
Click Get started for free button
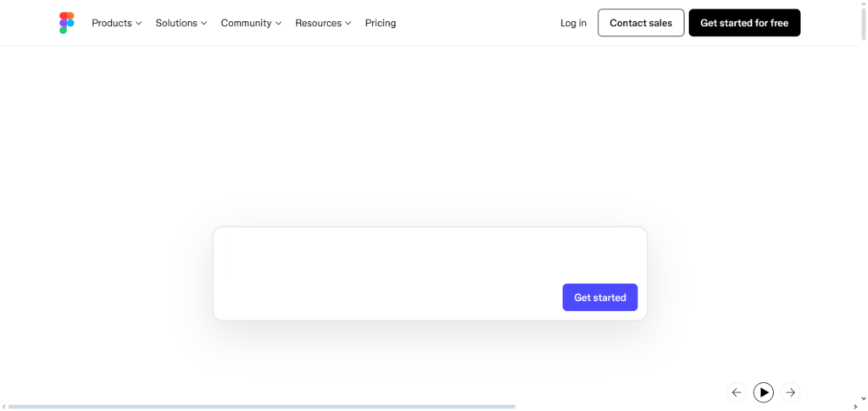pyautogui.click(x=744, y=23)
